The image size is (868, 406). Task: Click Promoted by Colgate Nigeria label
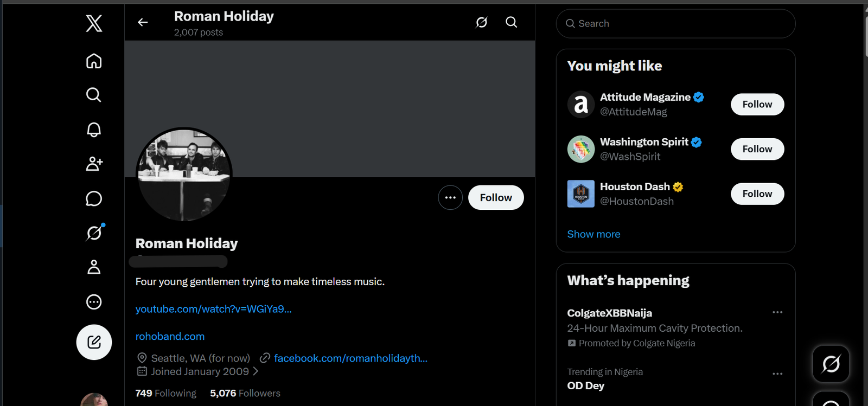point(637,343)
